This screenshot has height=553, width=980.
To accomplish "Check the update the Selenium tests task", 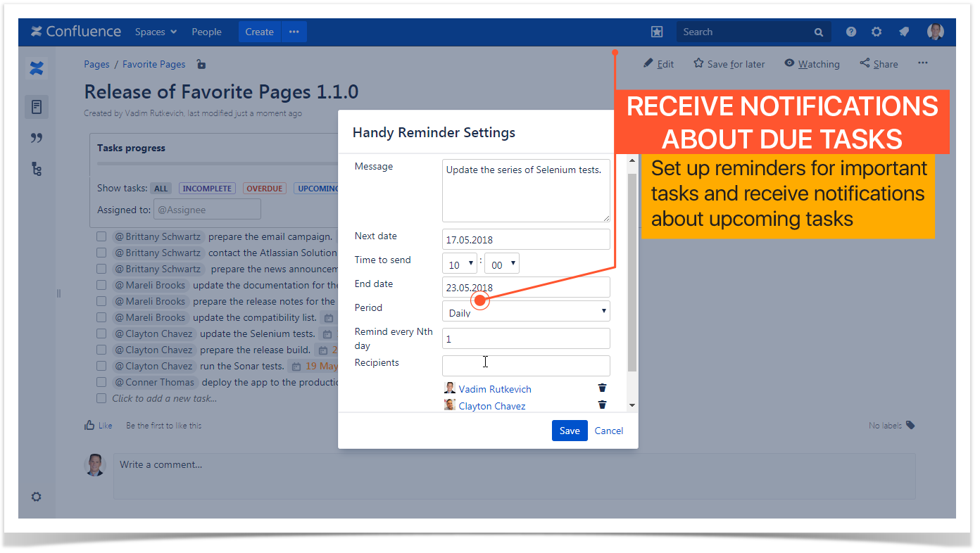I will [101, 333].
